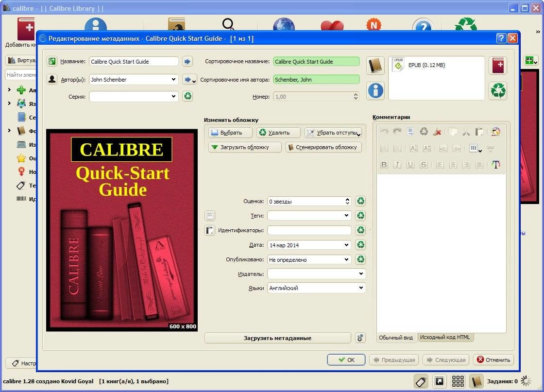Open the Издатель dropdown
Screen dimensions: 544x392
(361, 273)
